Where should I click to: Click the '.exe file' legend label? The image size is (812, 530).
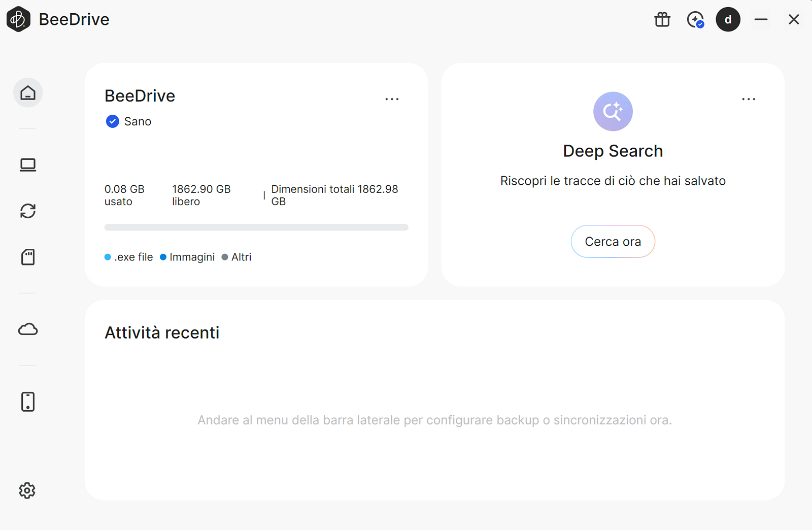(x=133, y=257)
